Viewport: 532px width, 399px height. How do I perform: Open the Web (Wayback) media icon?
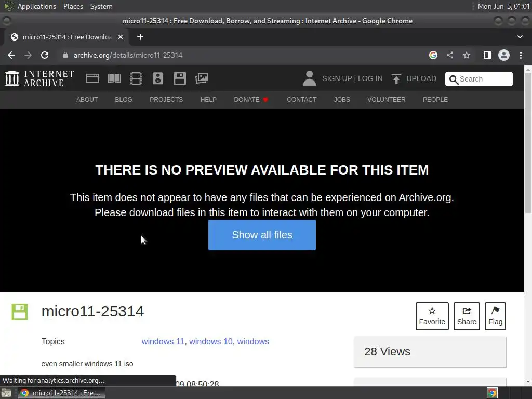(x=92, y=78)
